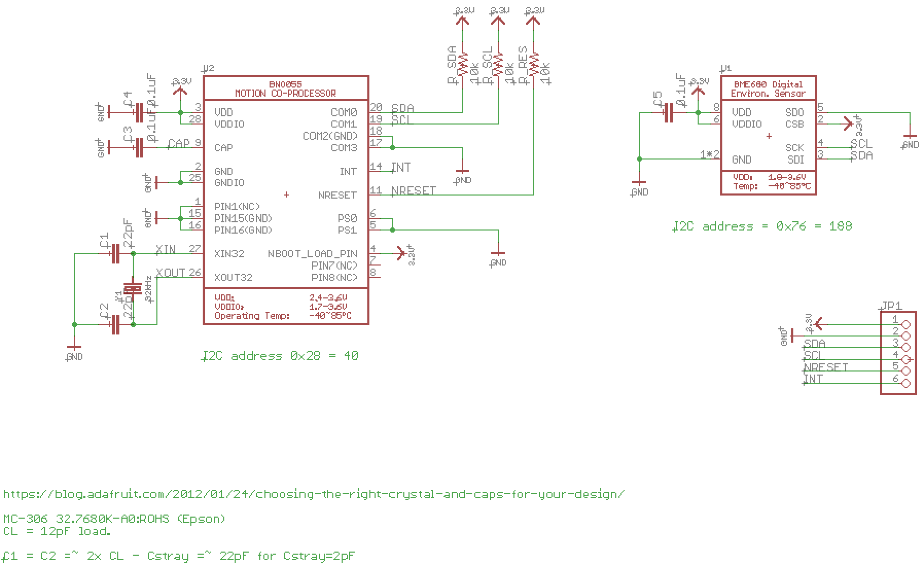Click XIN net label on pin 27

[166, 250]
